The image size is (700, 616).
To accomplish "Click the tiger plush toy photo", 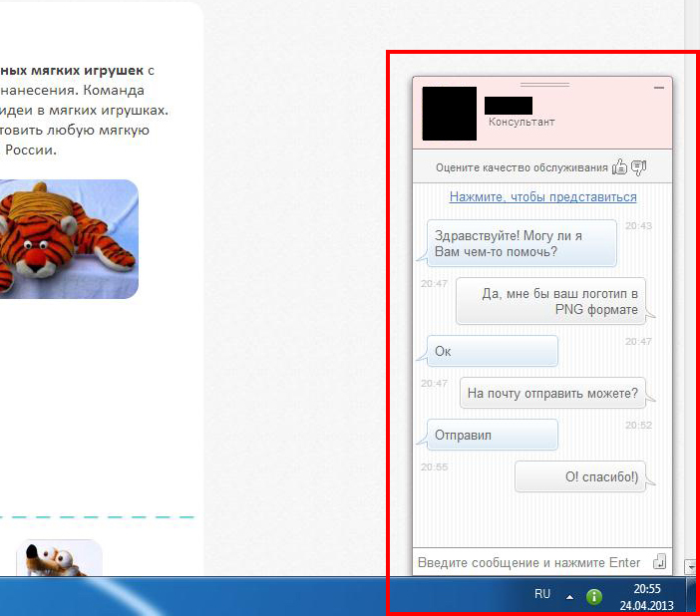I will [x=68, y=239].
